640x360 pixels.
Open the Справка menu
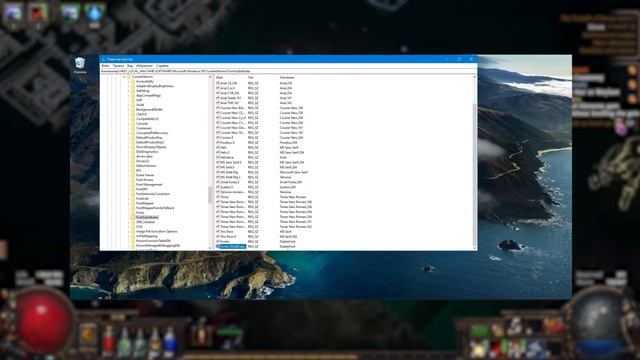click(x=162, y=66)
